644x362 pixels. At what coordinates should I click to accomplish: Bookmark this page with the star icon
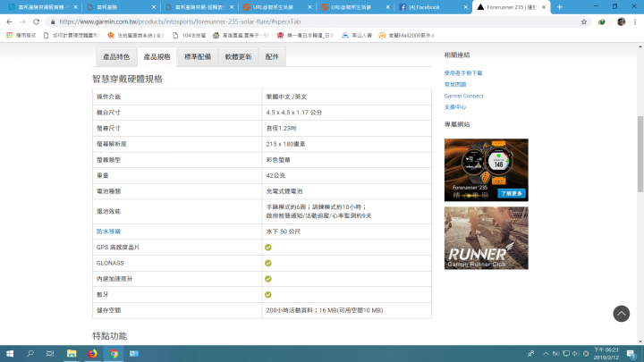(x=583, y=21)
